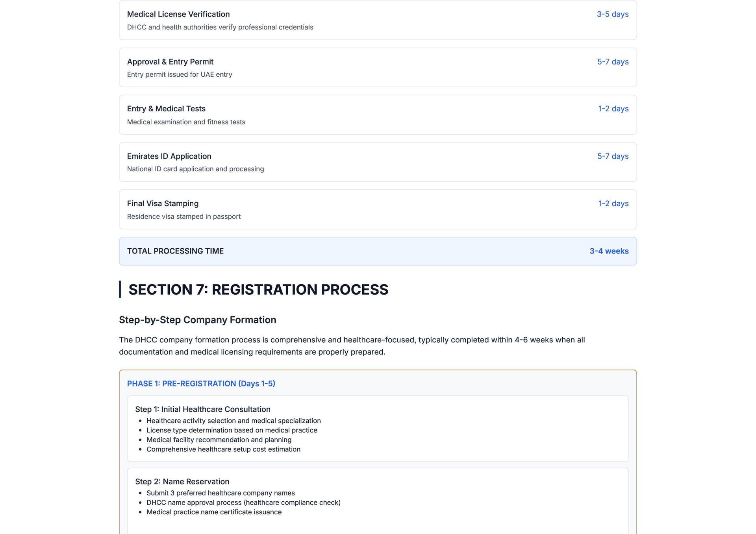Click the Healthcare activity selection bullet item
Screen dimensions: 756x534
[x=233, y=421]
